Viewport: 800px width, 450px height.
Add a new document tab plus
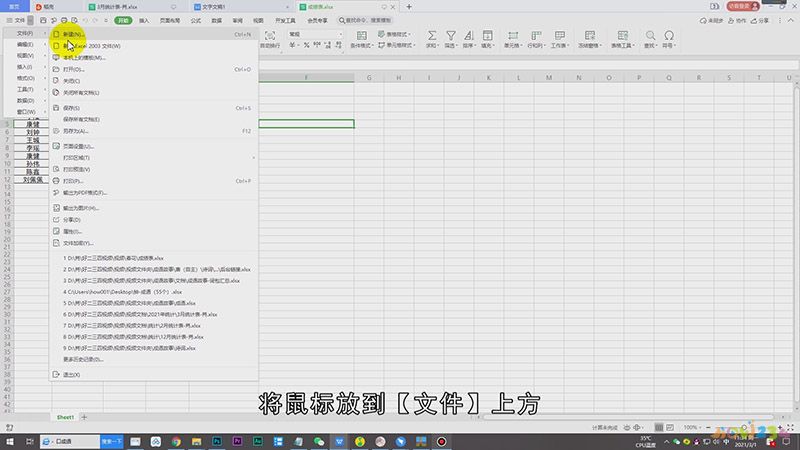point(409,7)
